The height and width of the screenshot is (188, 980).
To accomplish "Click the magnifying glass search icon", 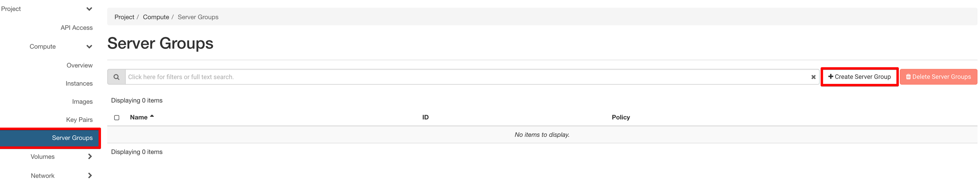I will [x=116, y=77].
